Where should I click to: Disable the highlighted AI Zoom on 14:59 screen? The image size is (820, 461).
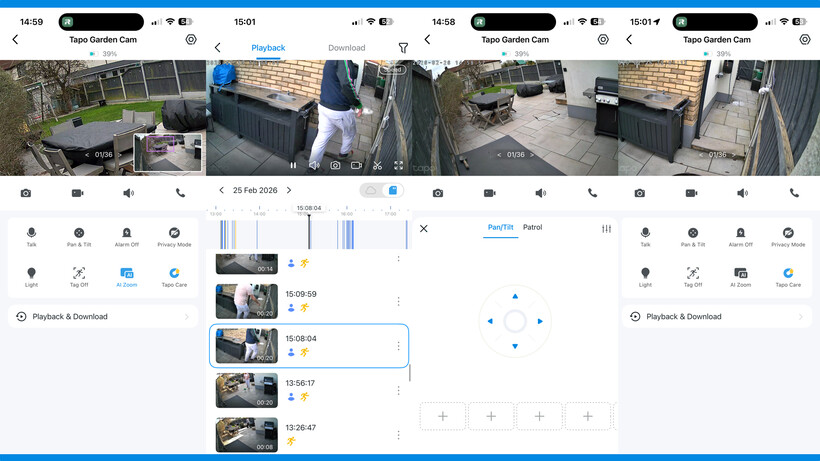pos(127,277)
